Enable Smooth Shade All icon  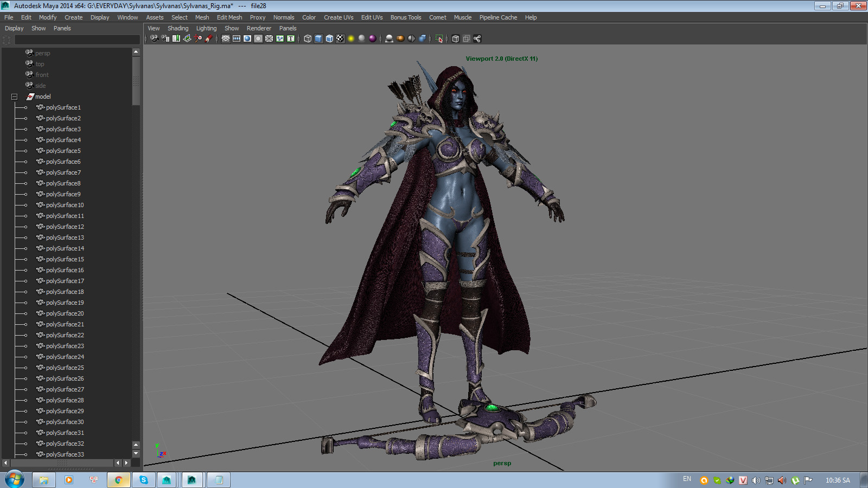coord(318,38)
